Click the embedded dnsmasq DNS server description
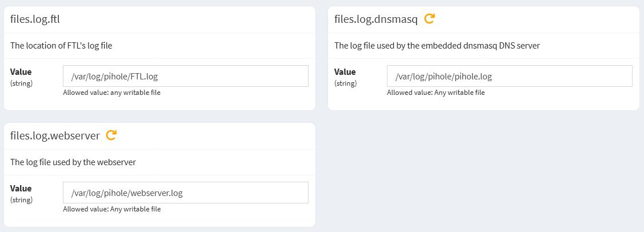The width and height of the screenshot is (644, 232). 437,46
